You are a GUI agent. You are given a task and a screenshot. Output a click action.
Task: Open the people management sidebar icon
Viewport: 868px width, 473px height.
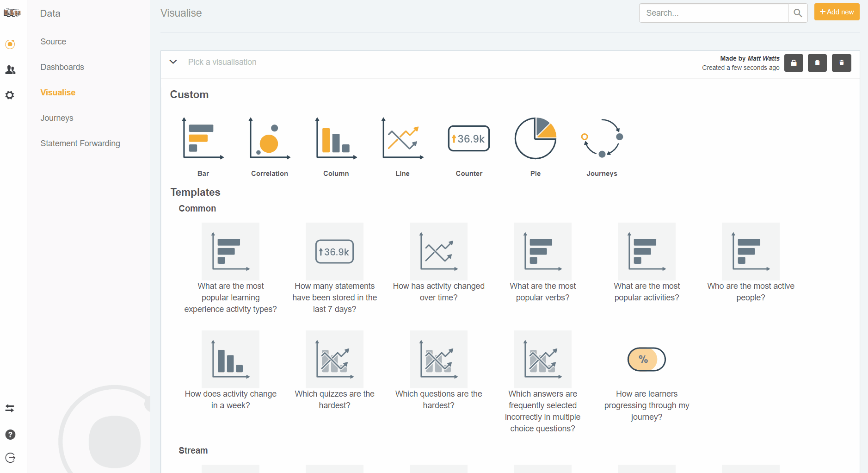[10, 69]
